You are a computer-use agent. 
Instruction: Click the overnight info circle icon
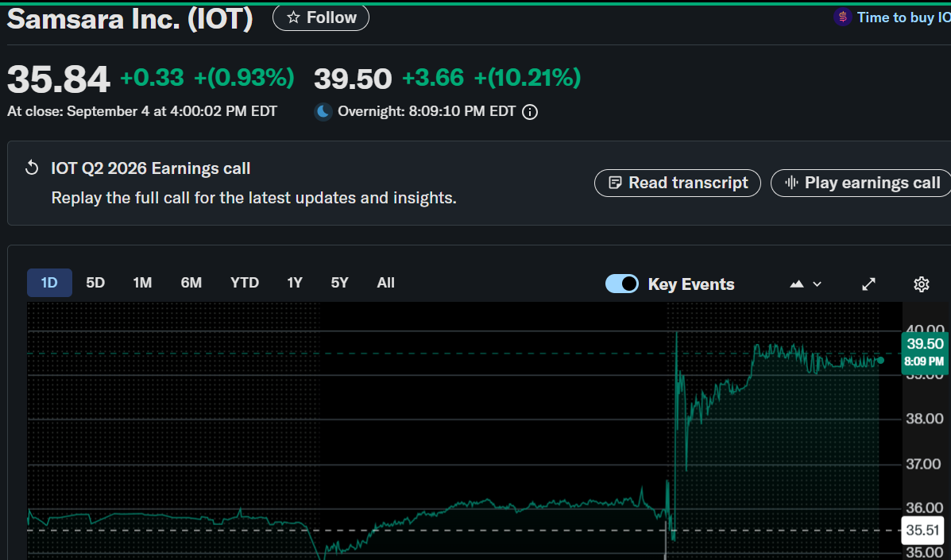(530, 112)
